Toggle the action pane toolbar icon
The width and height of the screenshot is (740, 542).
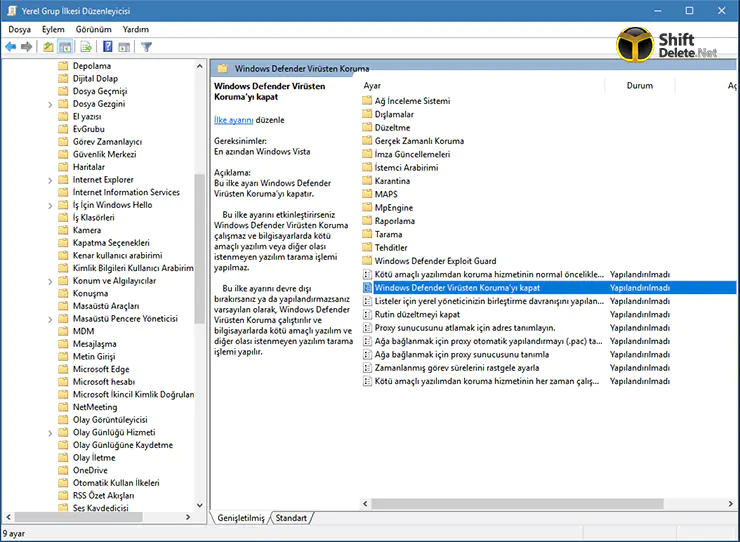point(124,47)
